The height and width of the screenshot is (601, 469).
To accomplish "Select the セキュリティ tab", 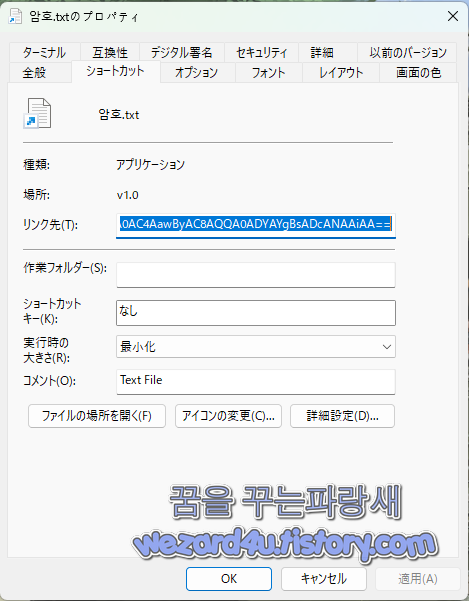I will pyautogui.click(x=262, y=53).
